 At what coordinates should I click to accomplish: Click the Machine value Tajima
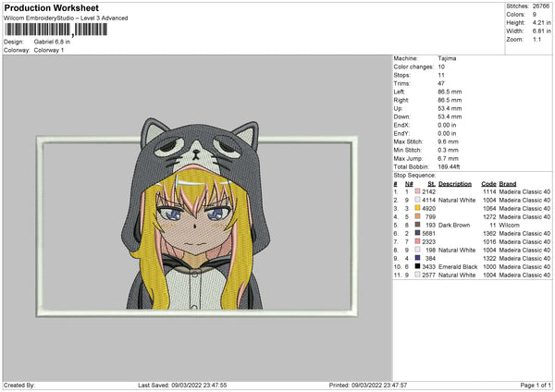(x=447, y=58)
